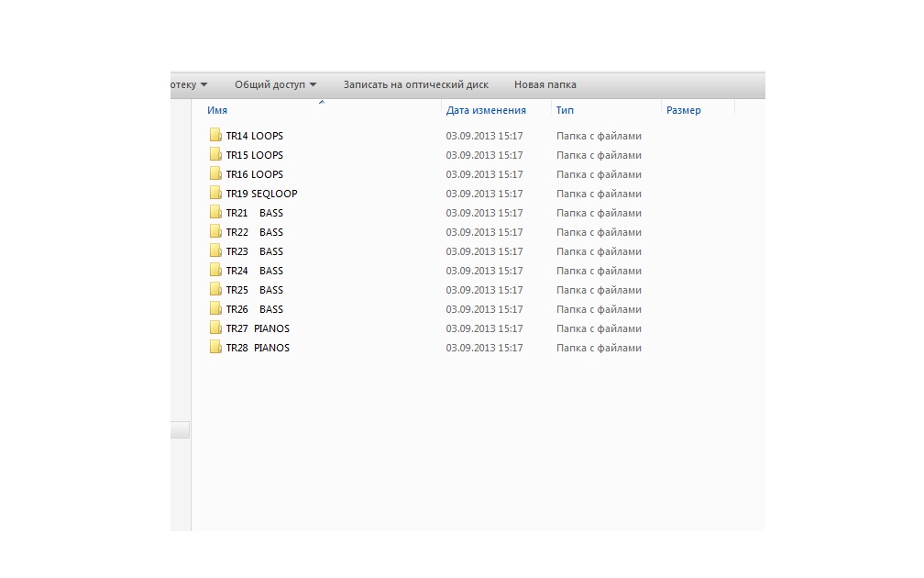924x578 pixels.
Task: Click the TR27 PIANOS folder icon
Action: [215, 328]
